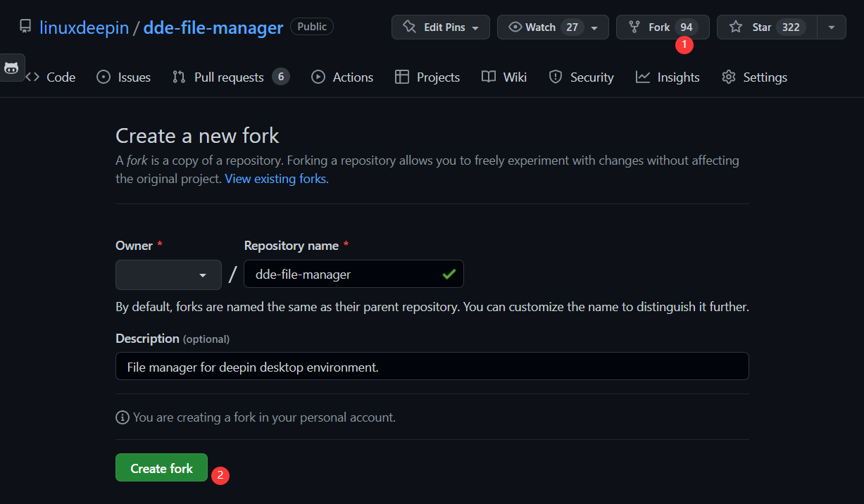Switch to the Code tab
This screenshot has width=864, height=504.
point(51,77)
